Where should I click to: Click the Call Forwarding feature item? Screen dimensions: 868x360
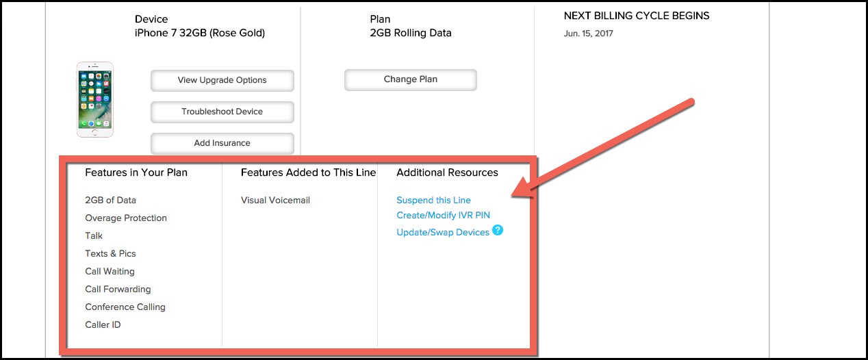click(118, 290)
